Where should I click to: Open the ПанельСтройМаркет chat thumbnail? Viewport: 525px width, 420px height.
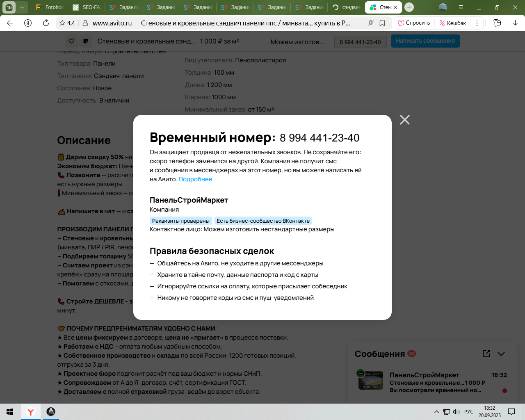371,380
